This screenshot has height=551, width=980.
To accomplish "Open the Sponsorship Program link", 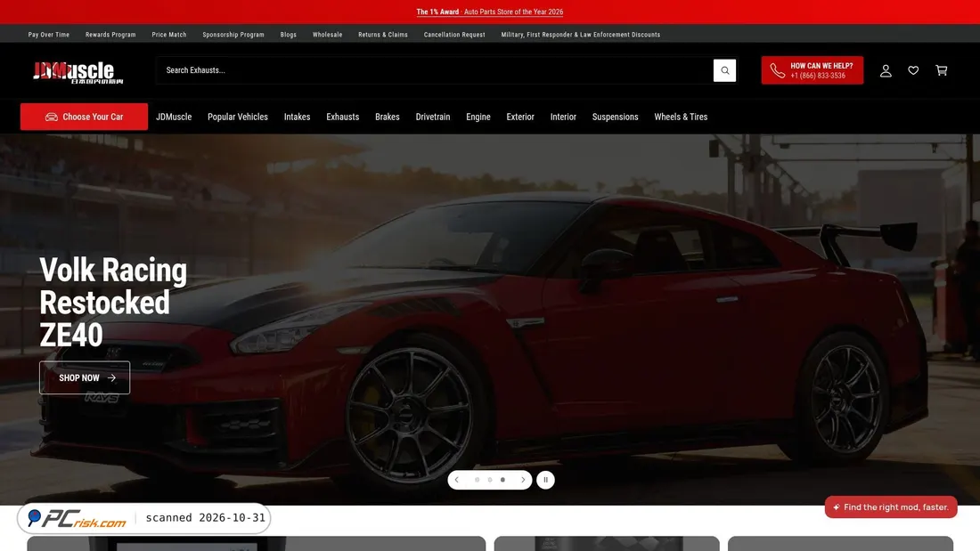I will point(233,35).
